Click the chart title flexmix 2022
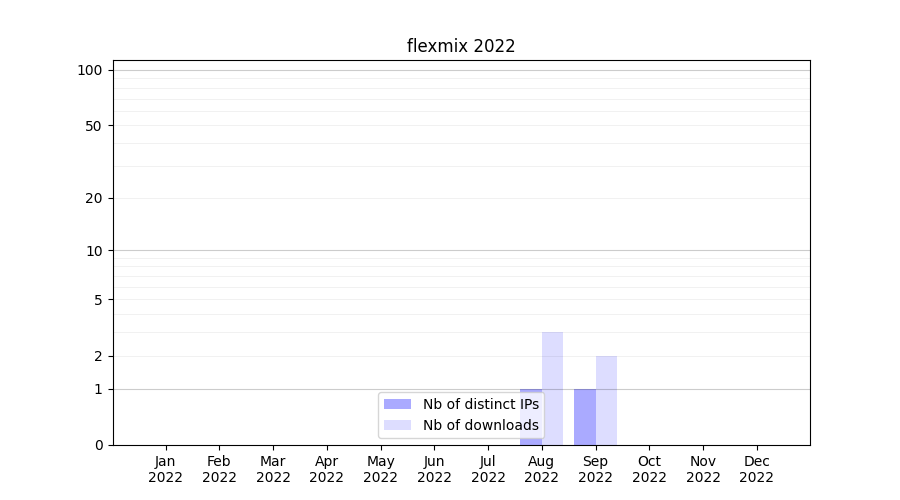 461,46
